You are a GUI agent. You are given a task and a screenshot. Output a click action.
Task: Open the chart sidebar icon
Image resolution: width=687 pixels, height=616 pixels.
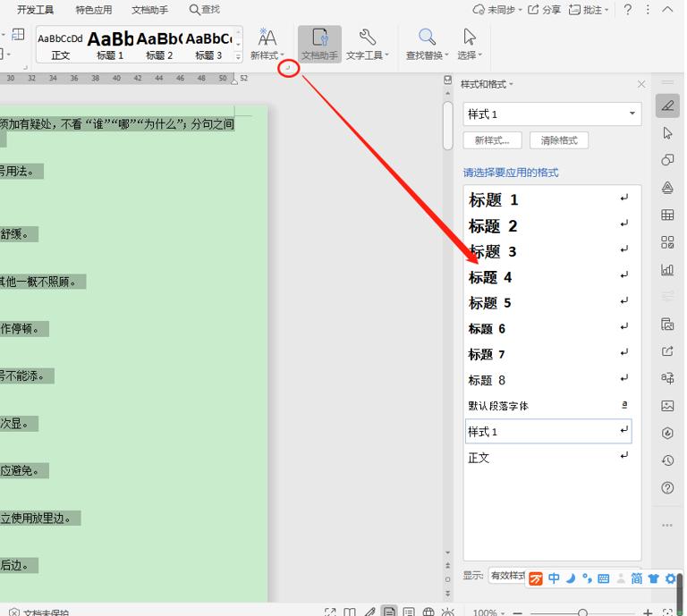(667, 269)
